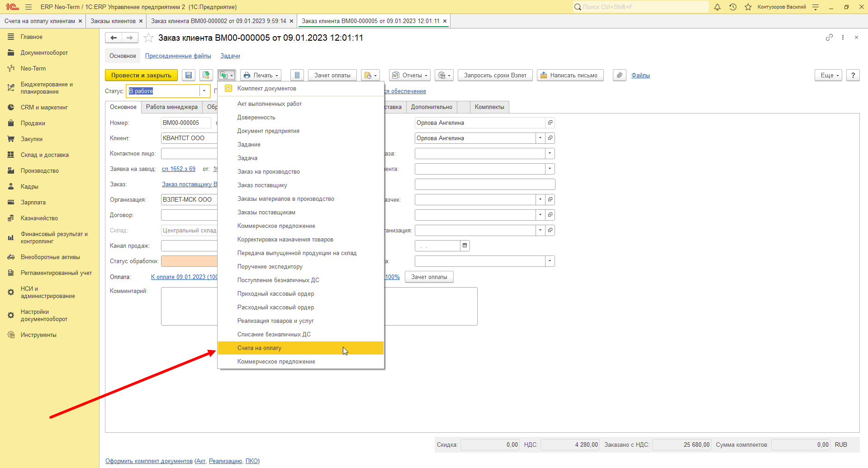The image size is (868, 468).
Task: Switch to Заказы клиентов window tab
Action: (113, 21)
